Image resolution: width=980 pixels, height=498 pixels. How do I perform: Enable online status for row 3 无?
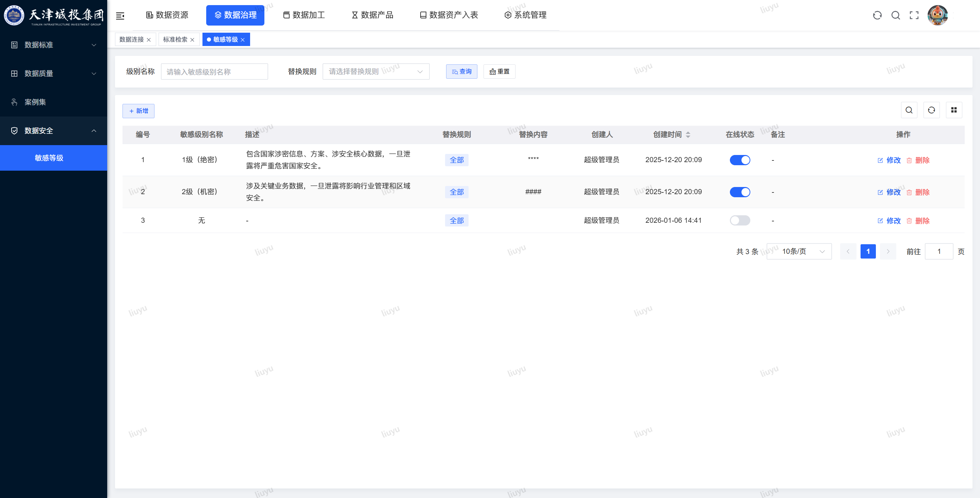click(740, 220)
